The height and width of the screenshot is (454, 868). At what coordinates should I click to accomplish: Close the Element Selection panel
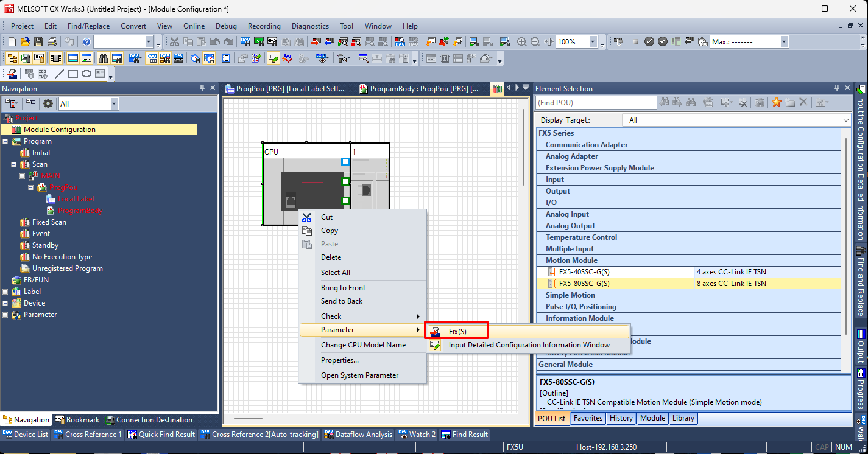(x=847, y=88)
